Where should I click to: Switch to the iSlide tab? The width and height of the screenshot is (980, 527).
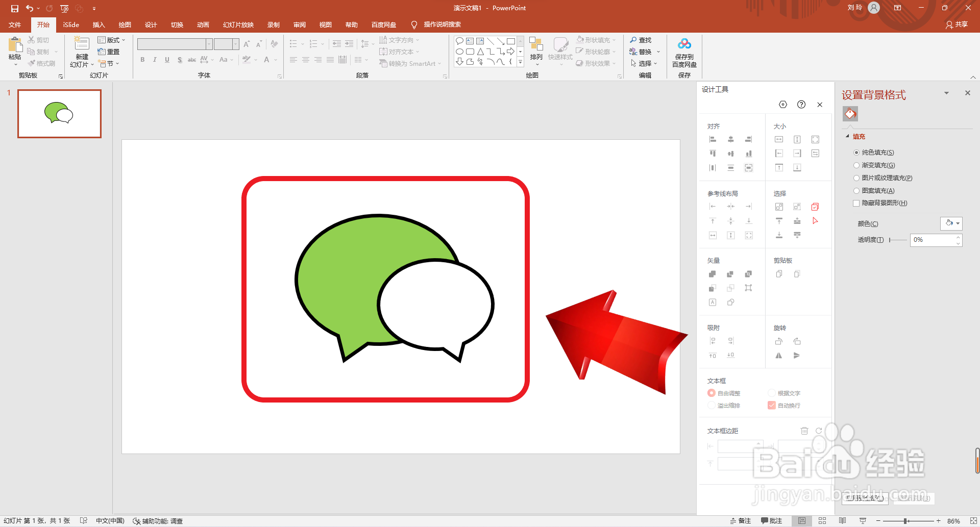point(71,24)
